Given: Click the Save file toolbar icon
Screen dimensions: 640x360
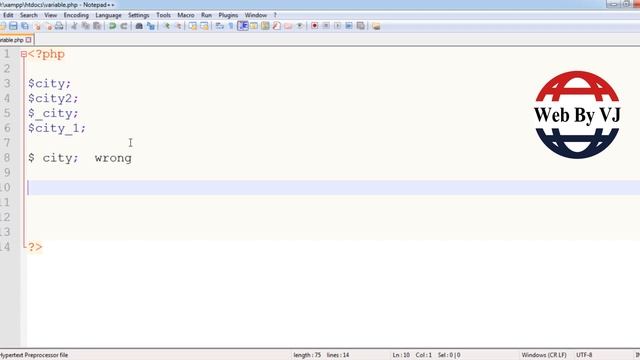Looking at the screenshot, I should click(13, 26).
